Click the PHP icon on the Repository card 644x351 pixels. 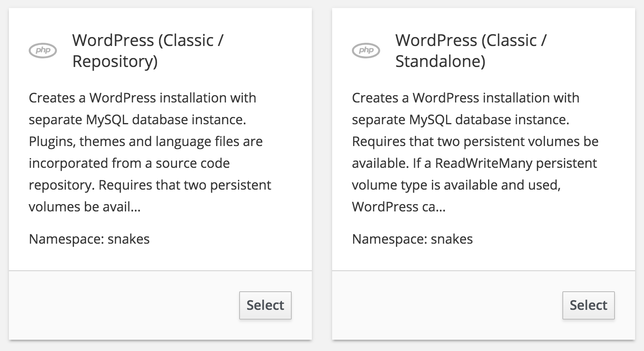click(43, 50)
